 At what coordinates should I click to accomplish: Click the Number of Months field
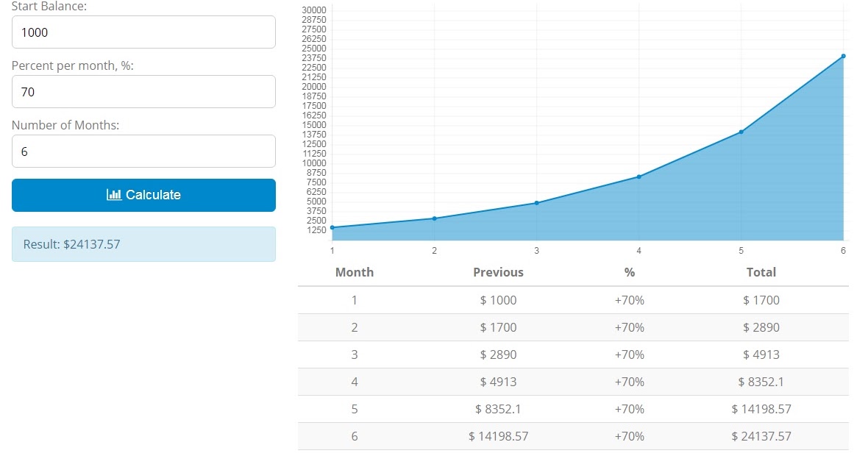(x=143, y=151)
